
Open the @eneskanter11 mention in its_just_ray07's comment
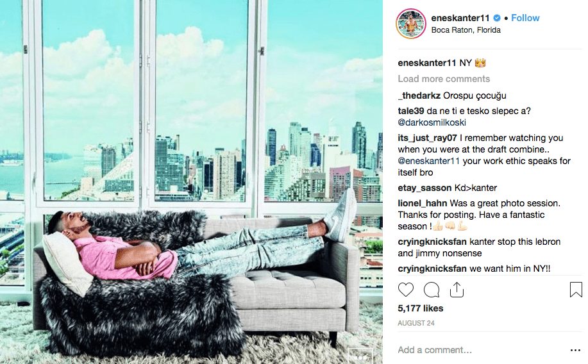428,161
